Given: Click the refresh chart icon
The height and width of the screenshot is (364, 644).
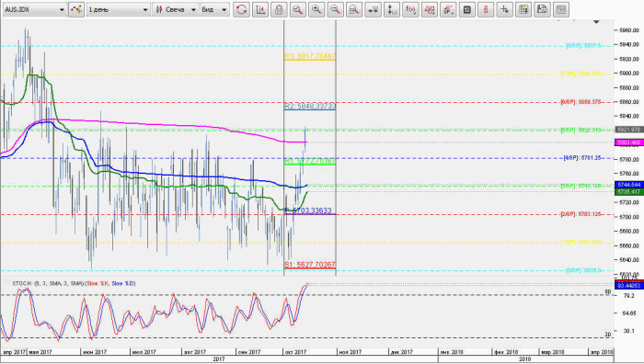Looking at the screenshot, I should 241,9.
